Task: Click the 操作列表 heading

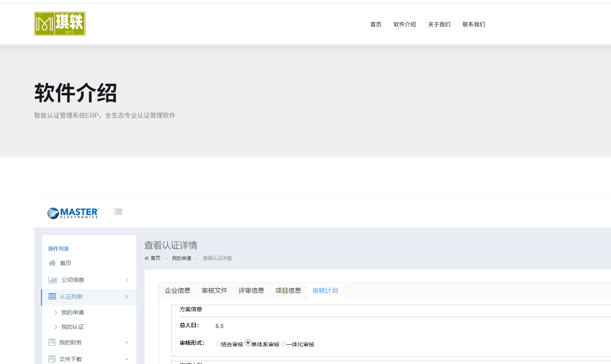Action: point(59,249)
